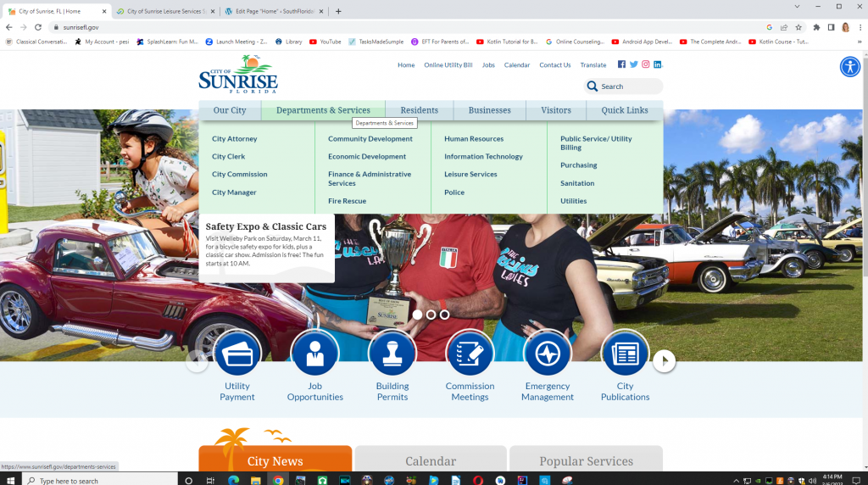Go to the Fire Rescue link
868x485 pixels.
coord(347,201)
